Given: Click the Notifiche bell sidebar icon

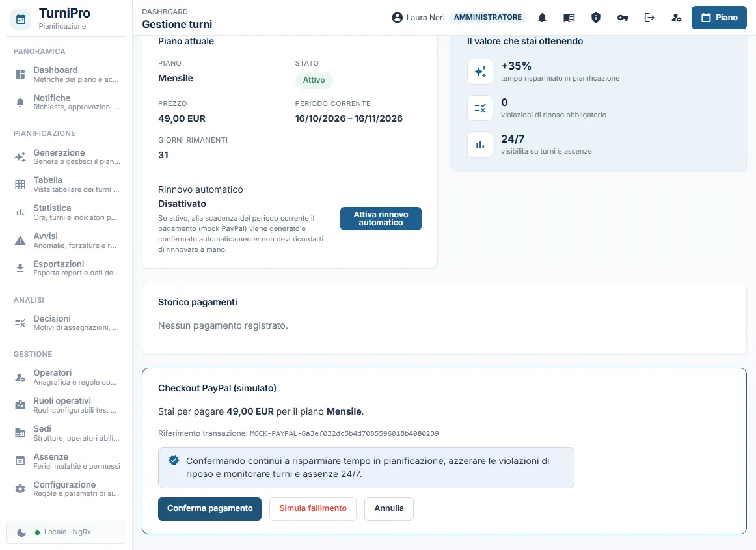Looking at the screenshot, I should [20, 102].
